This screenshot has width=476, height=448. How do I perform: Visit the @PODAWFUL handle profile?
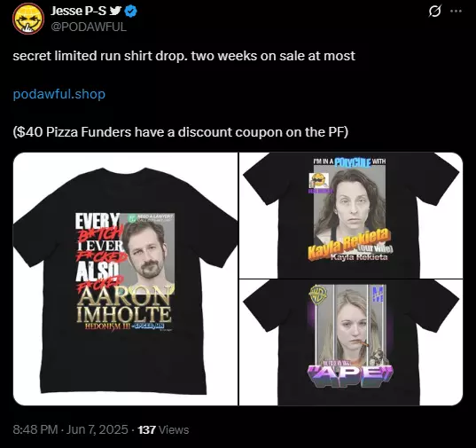pos(89,27)
